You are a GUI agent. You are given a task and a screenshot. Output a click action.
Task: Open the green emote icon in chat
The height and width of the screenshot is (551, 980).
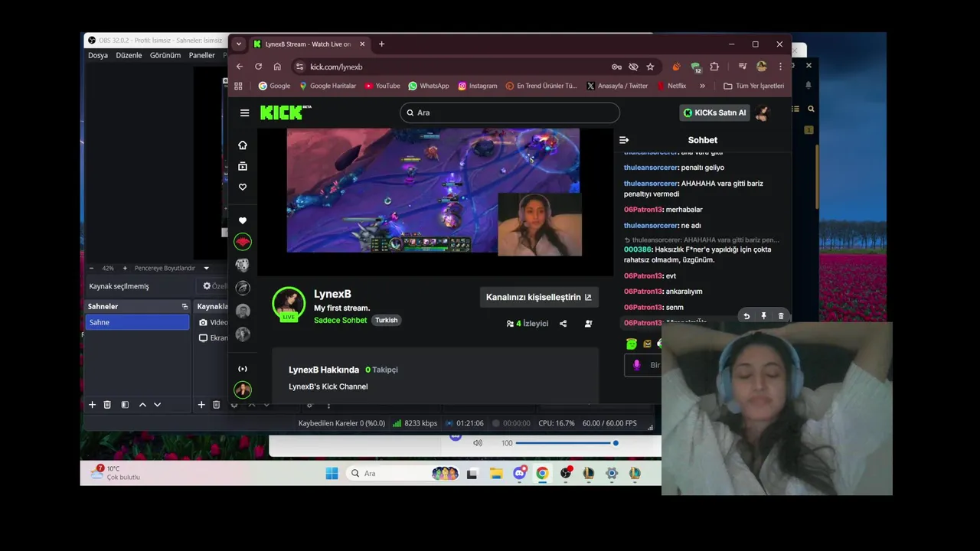coord(631,344)
